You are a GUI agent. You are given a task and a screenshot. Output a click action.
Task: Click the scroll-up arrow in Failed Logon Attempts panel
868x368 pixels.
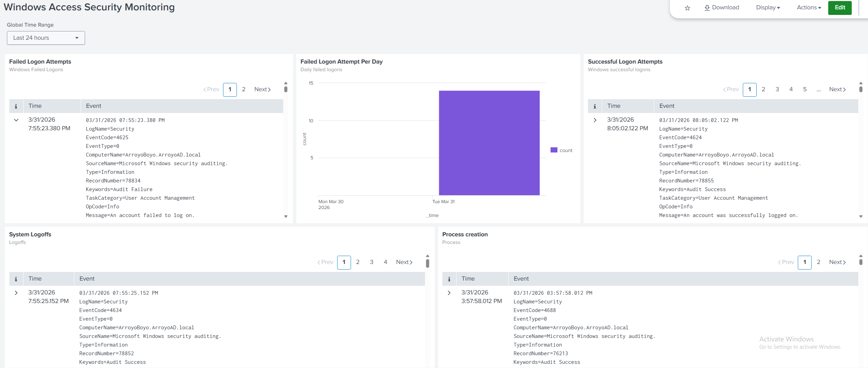point(286,83)
